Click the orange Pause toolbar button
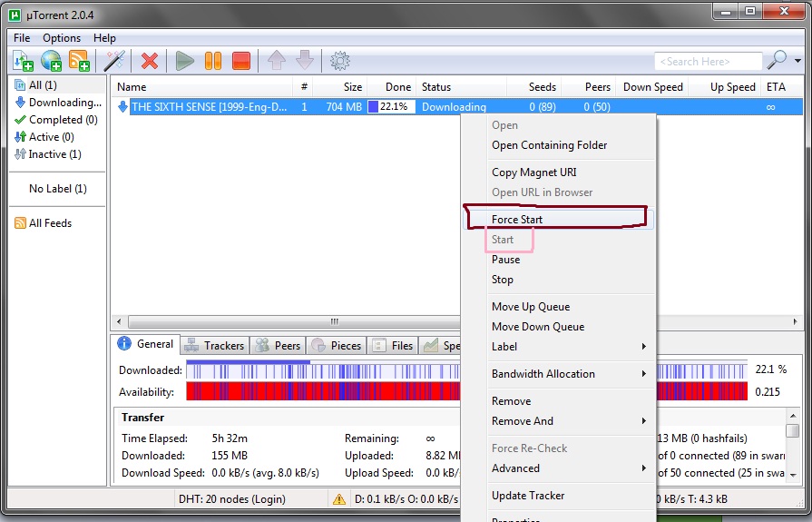 coord(213,61)
